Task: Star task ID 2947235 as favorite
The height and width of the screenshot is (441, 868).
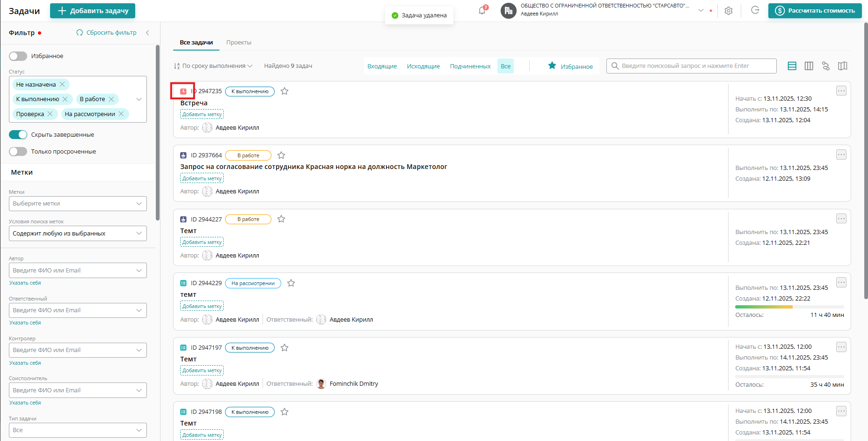Action: pyautogui.click(x=284, y=91)
